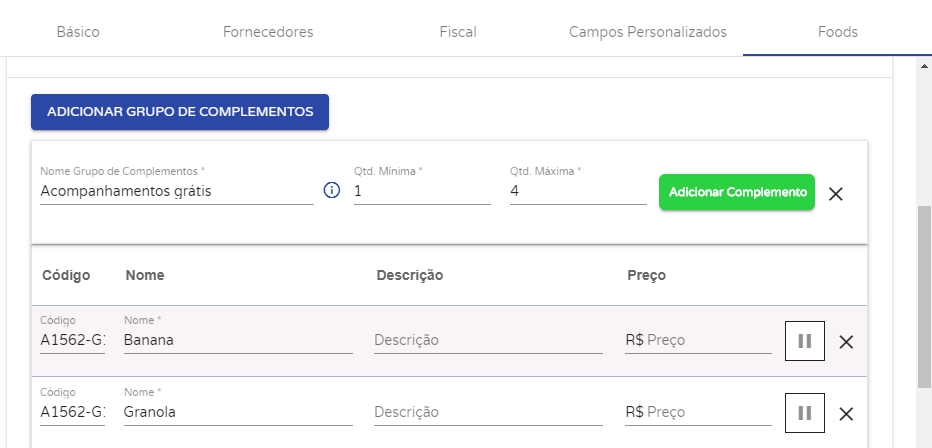
Task: Focus the Qtd. Mínima field
Action: coord(422,190)
